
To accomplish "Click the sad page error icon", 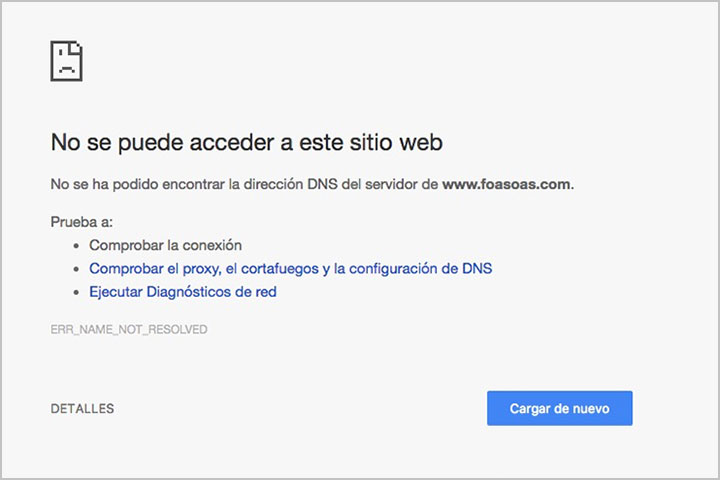I will click(x=67, y=61).
